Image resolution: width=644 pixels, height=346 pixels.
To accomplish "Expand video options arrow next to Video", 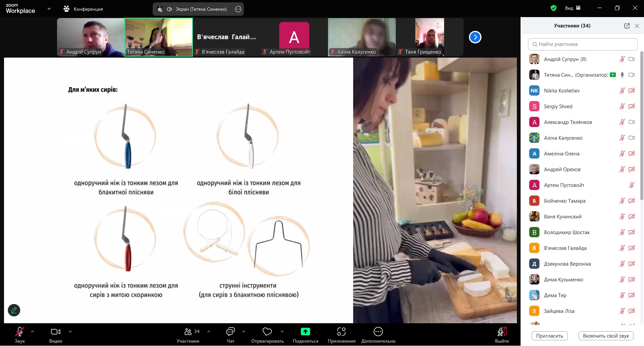I will tap(70, 332).
